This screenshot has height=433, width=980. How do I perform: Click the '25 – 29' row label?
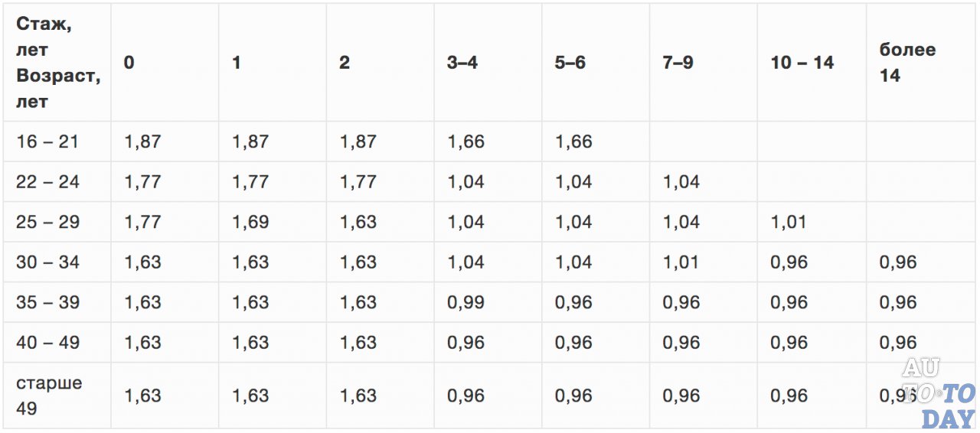47,222
